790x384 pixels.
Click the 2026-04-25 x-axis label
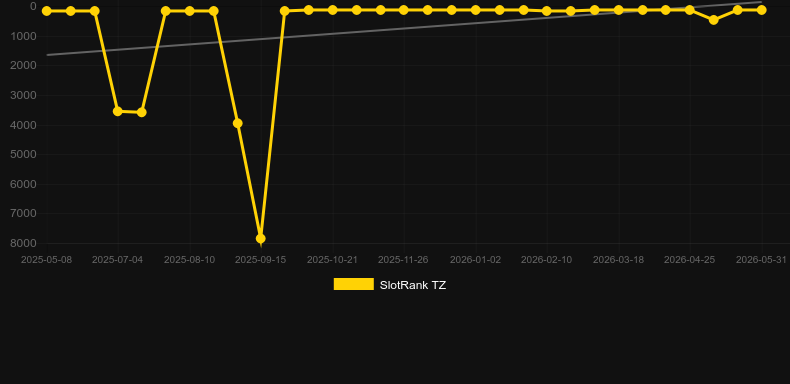pos(690,260)
